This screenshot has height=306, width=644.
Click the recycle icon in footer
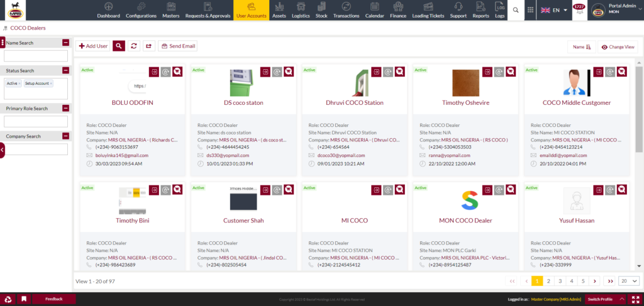8,299
